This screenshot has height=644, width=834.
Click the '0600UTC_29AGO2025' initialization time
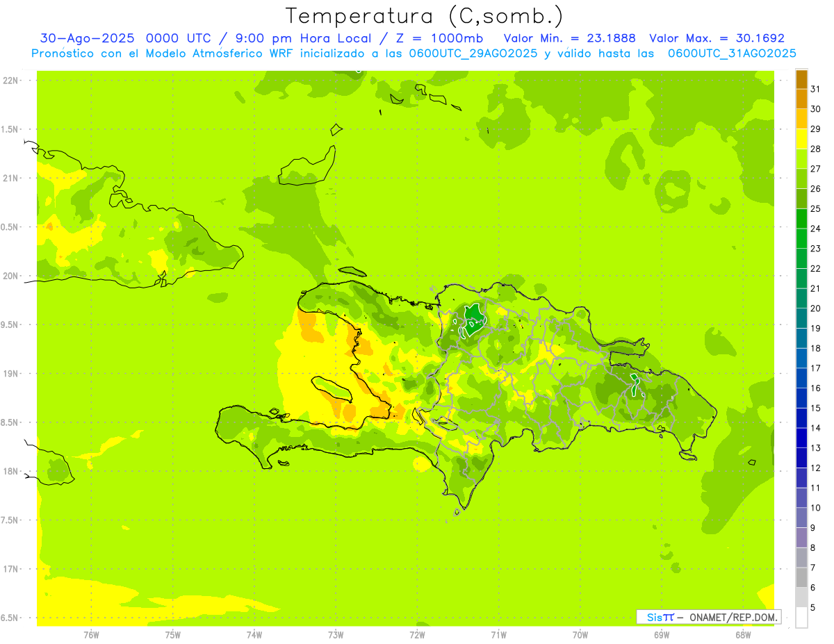(x=473, y=53)
